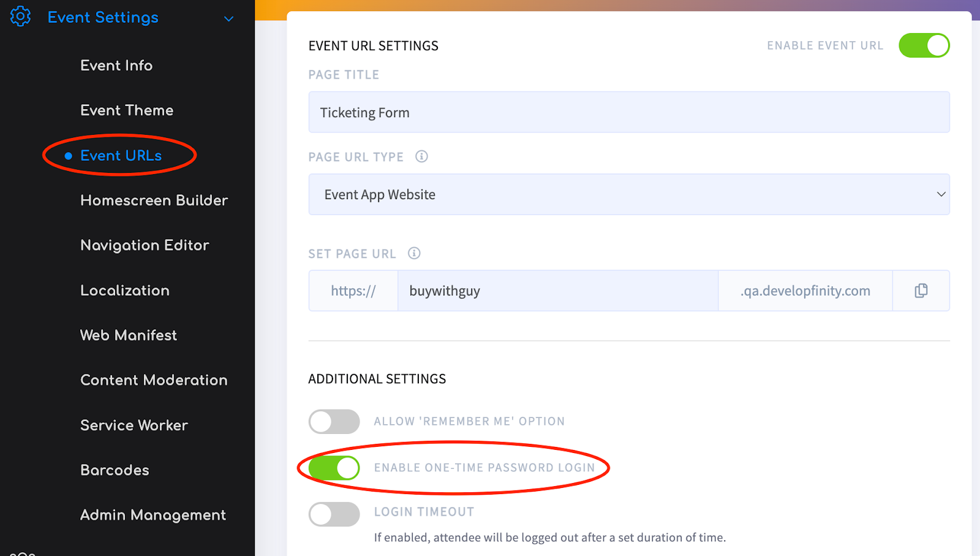
Task: Go to Admin Management
Action: pyautogui.click(x=153, y=515)
